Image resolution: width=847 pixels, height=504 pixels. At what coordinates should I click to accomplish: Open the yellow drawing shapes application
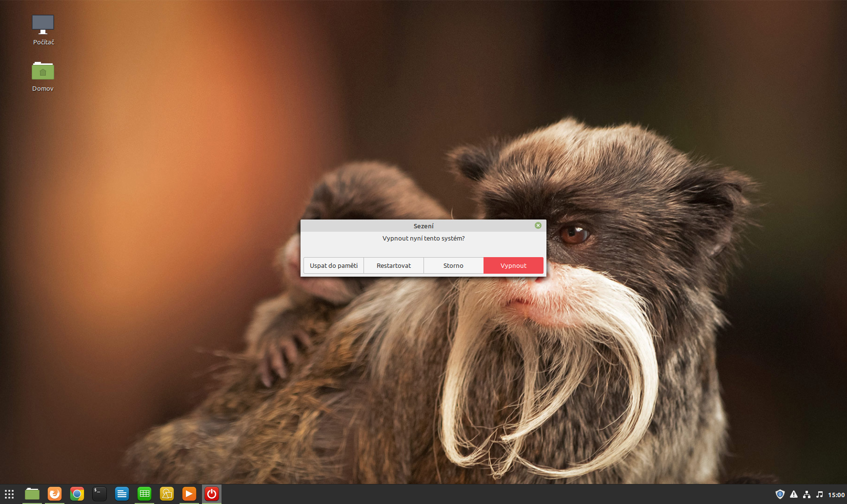tap(167, 494)
